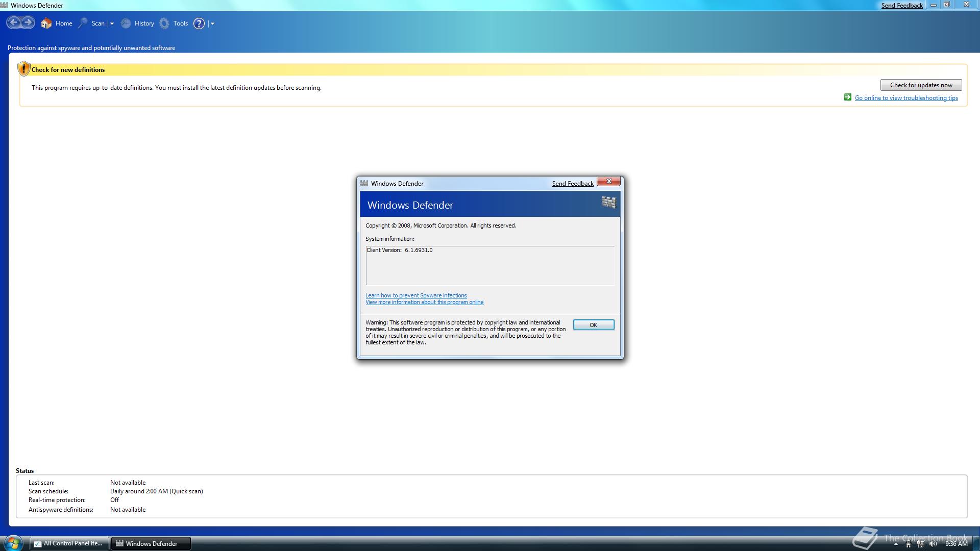The height and width of the screenshot is (551, 980).
Task: Open the Home house icon
Action: point(46,23)
